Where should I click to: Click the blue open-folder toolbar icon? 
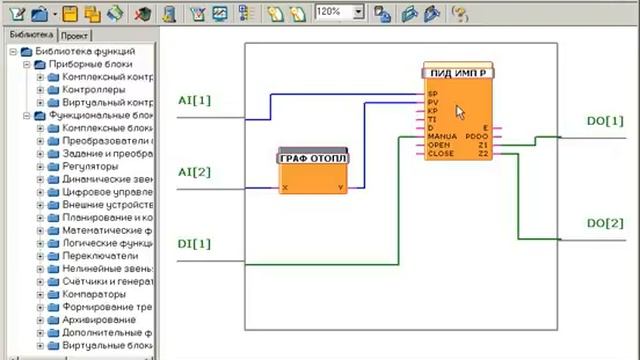click(x=40, y=14)
